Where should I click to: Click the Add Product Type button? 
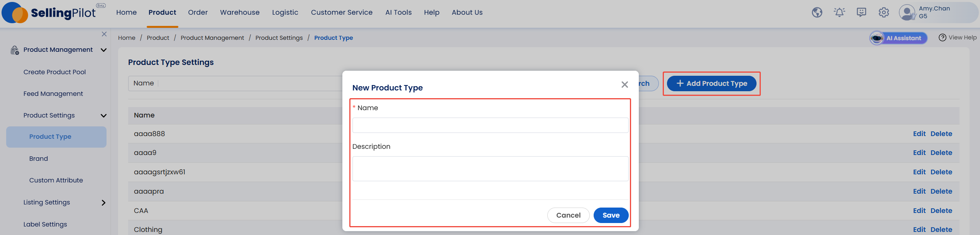711,83
